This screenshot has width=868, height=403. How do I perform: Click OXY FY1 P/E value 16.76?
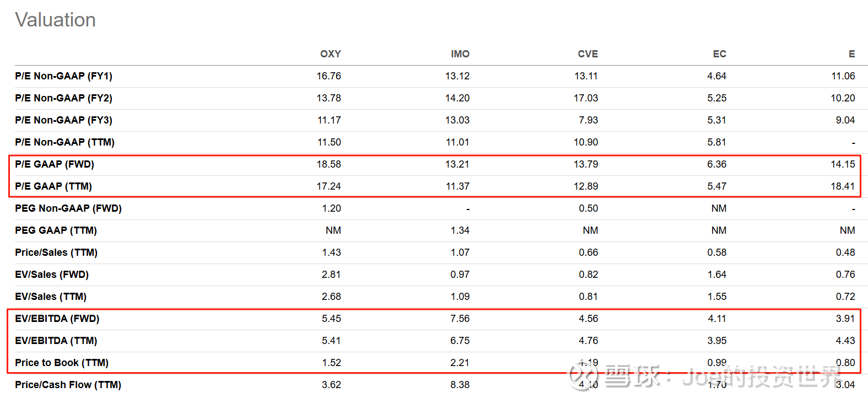point(329,76)
